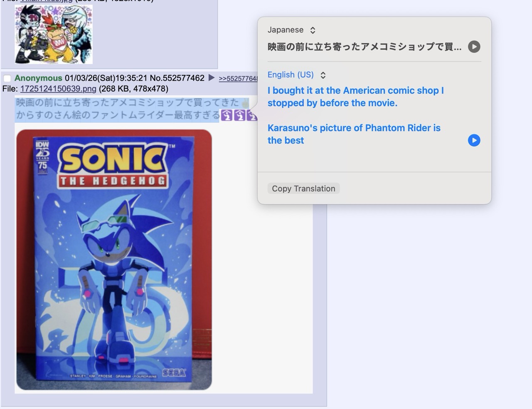Click the Copy Translation button

303,188
